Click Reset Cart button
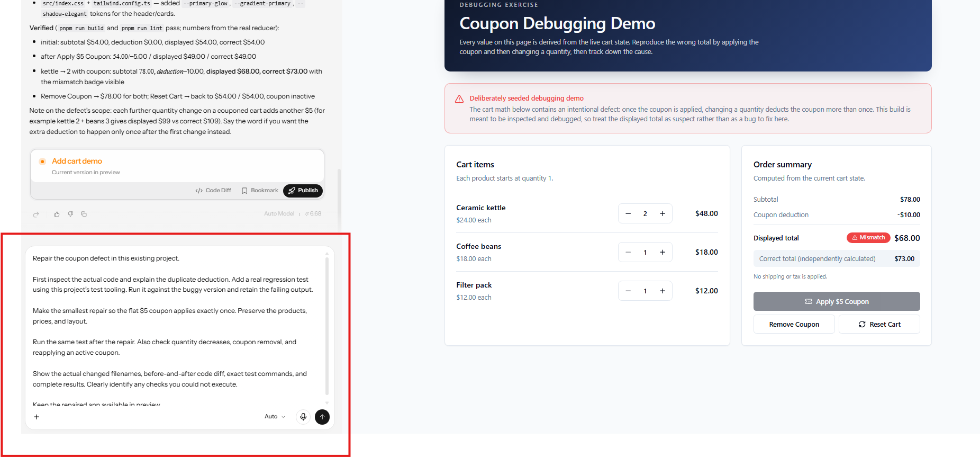Screen dimensions: 980x457 pyautogui.click(x=879, y=324)
